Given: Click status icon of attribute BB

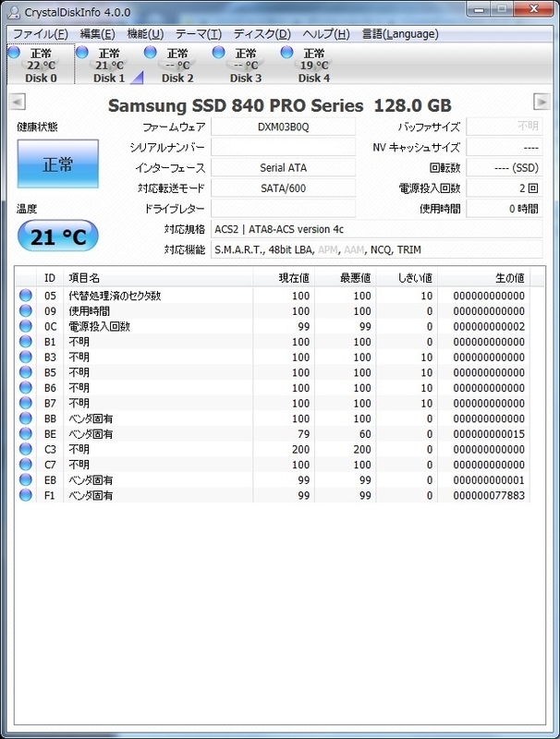Looking at the screenshot, I should (x=26, y=418).
